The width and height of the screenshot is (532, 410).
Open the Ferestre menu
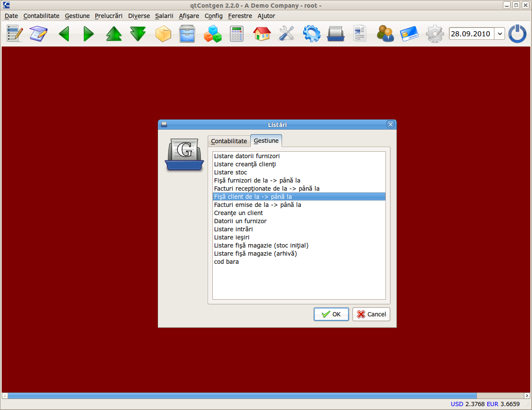pos(240,16)
